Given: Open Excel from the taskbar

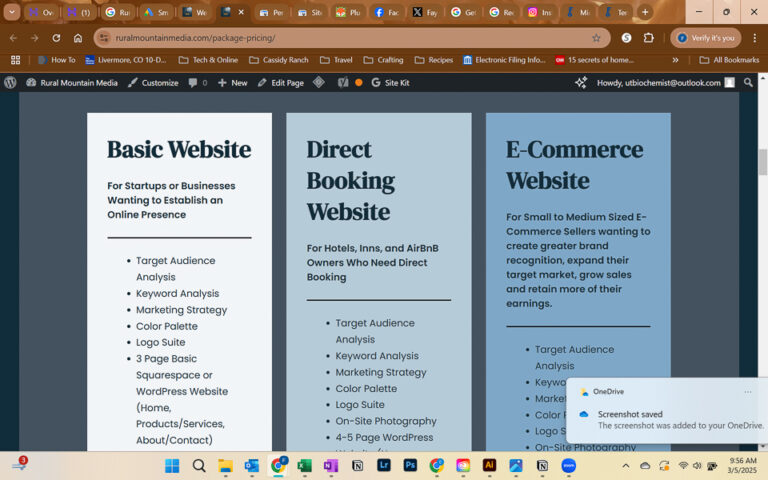Looking at the screenshot, I should click(x=304, y=465).
